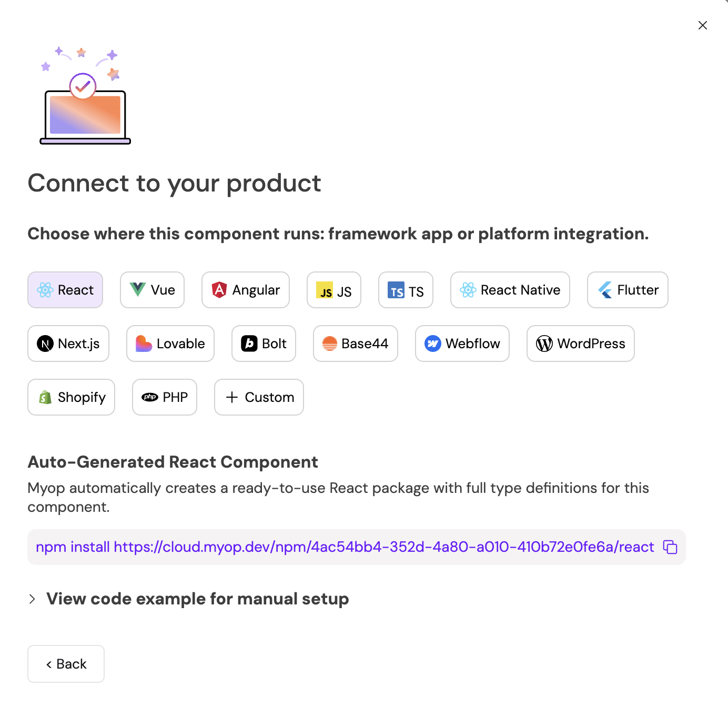
Task: Choose the Shopify integration
Action: click(71, 397)
